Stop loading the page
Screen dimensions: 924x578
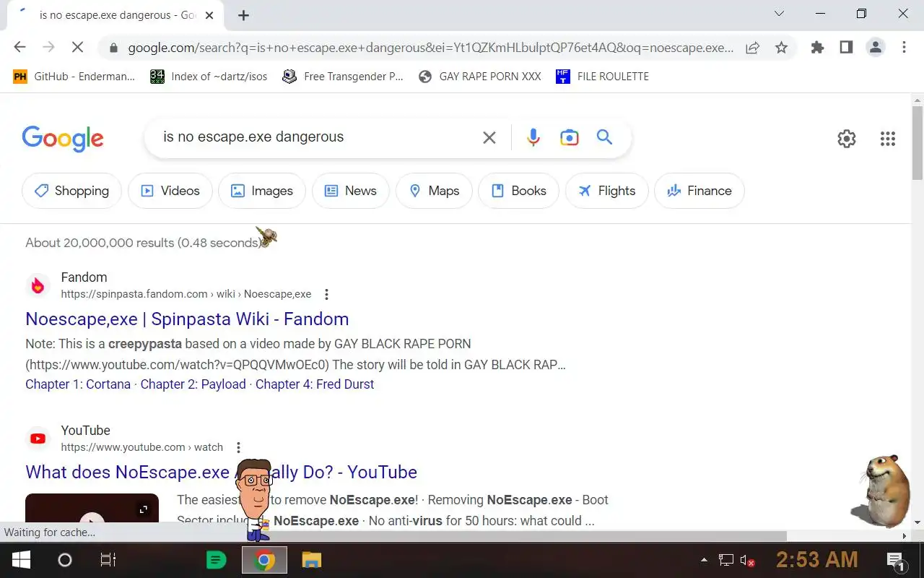tap(77, 48)
